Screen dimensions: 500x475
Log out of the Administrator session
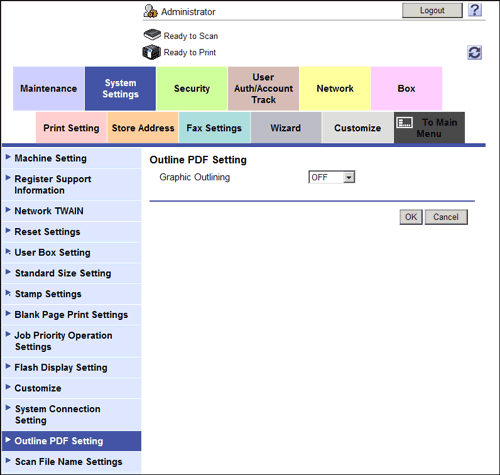432,11
